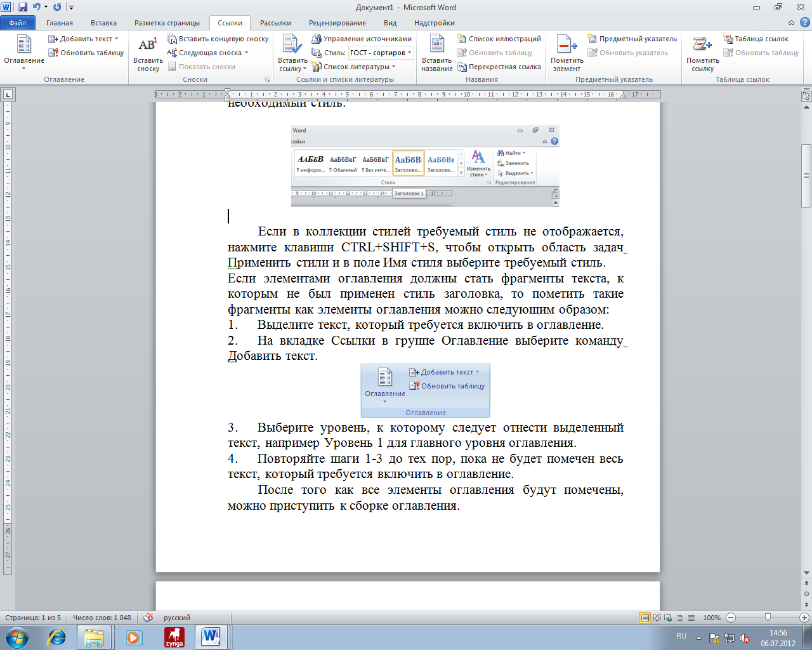Click Список иллюстраций
The width and height of the screenshot is (812, 650).
pos(499,39)
